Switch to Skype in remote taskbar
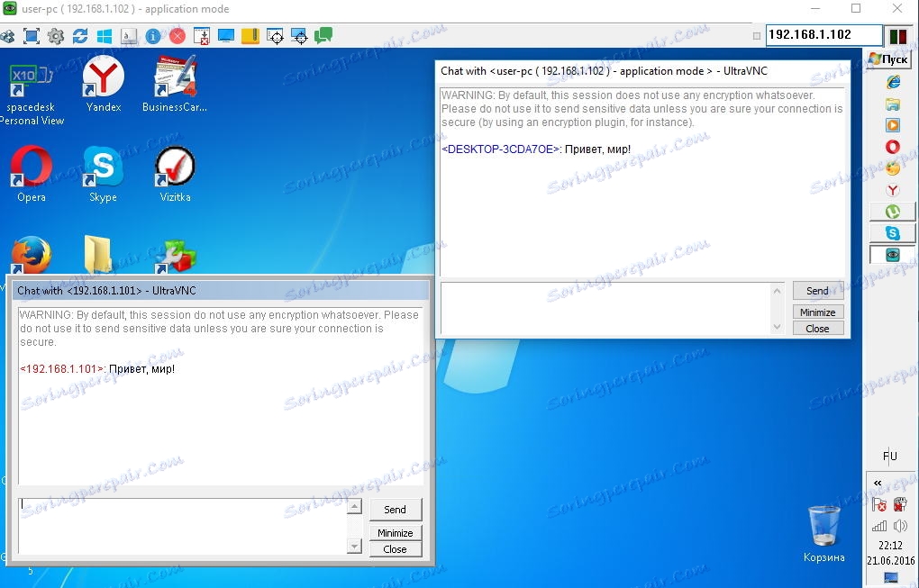The height and width of the screenshot is (588, 919). pos(893,233)
